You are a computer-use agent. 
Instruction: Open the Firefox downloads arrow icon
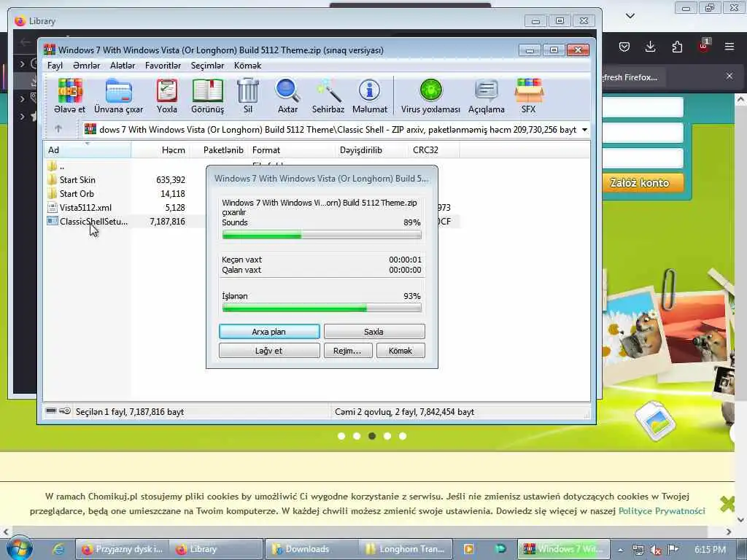[650, 47]
